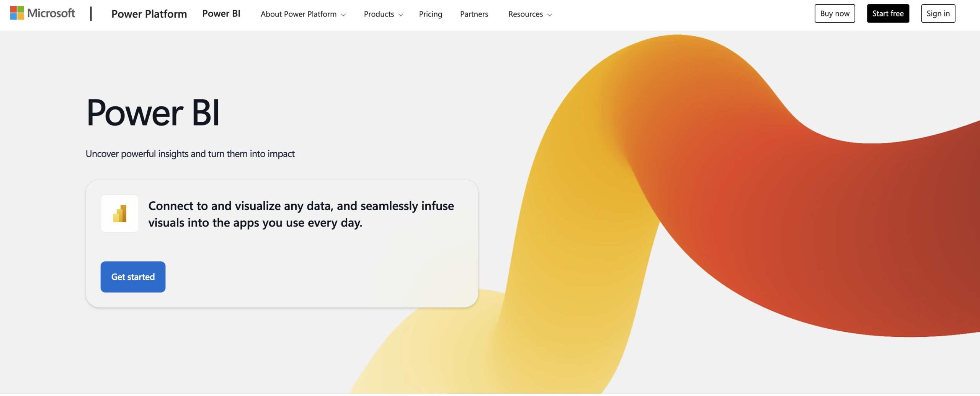Sign in to your account

tap(938, 13)
